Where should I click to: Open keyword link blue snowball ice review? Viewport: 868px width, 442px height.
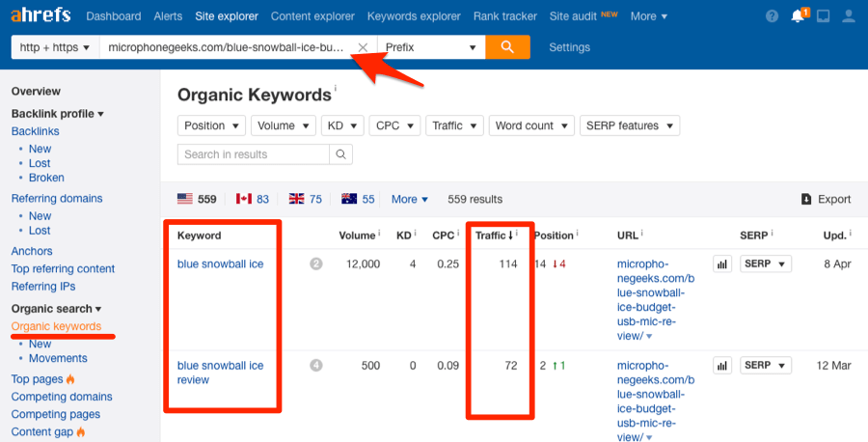(x=220, y=373)
